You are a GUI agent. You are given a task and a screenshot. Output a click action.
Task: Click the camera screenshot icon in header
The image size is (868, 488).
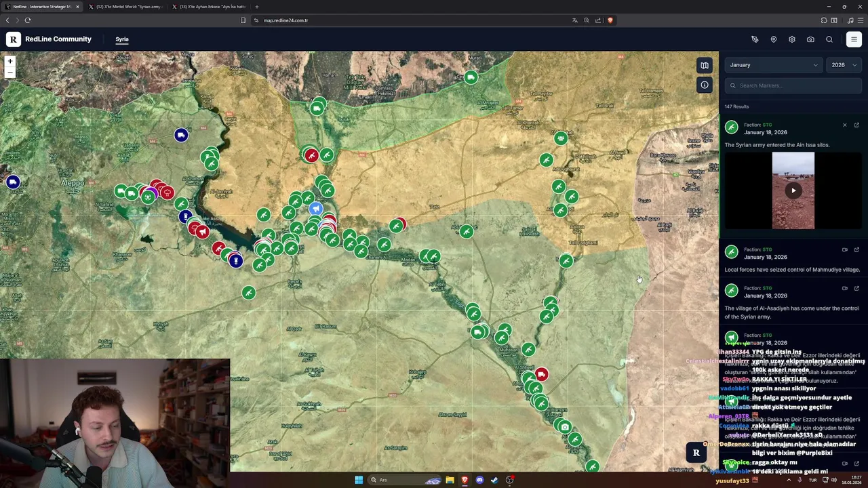point(810,39)
